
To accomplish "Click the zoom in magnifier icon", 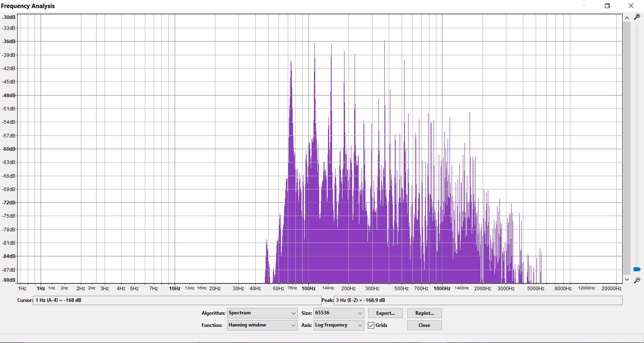I will [x=637, y=17].
